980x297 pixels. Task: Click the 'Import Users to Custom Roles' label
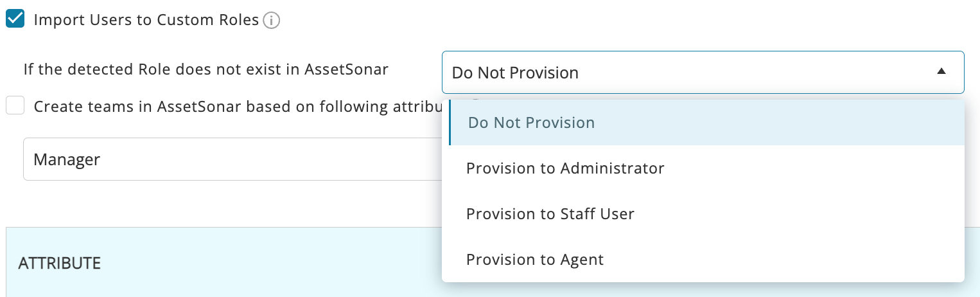[x=146, y=20]
